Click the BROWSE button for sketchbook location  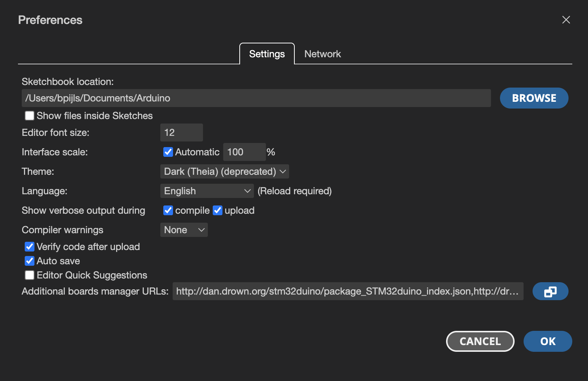pyautogui.click(x=534, y=98)
